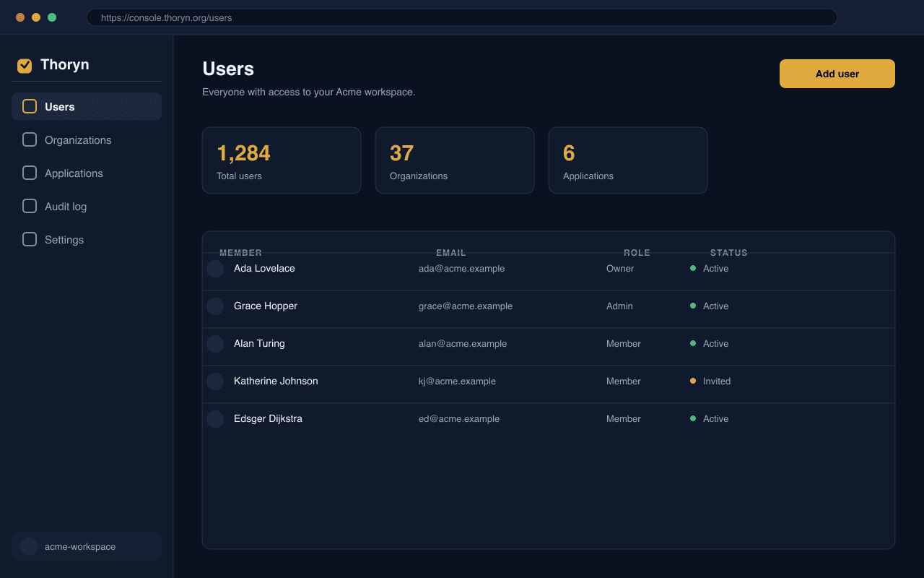Viewport: 924px width, 578px height.
Task: Click Grace Hopper's avatar
Action: 215,306
